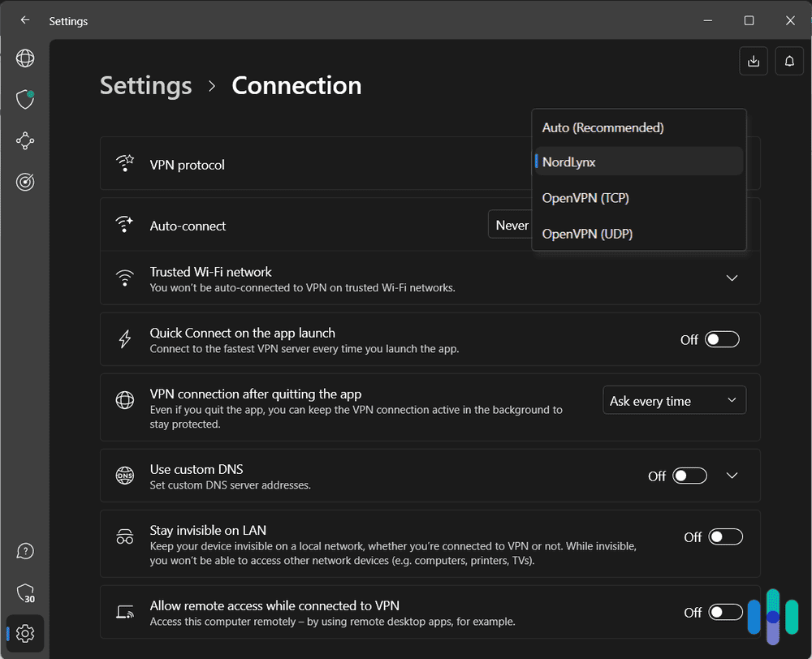Turn on the Use custom DNS switch
Image resolution: width=812 pixels, height=659 pixels.
[689, 476]
